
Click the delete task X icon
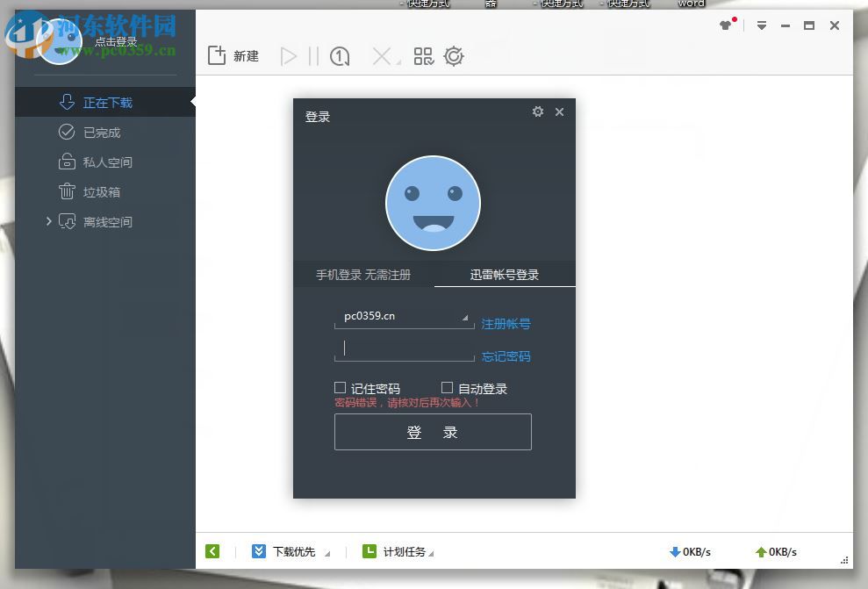[x=381, y=55]
